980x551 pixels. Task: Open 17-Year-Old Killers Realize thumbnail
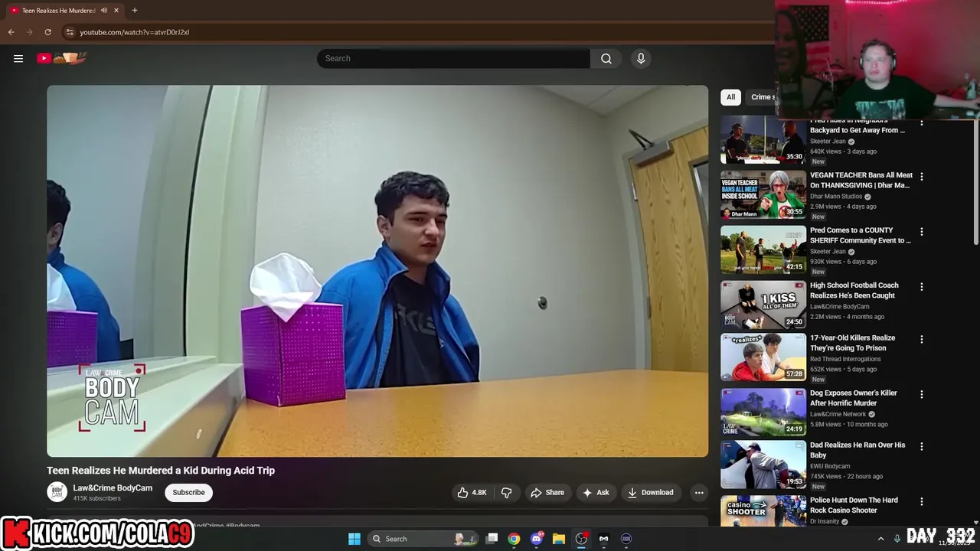pos(763,357)
